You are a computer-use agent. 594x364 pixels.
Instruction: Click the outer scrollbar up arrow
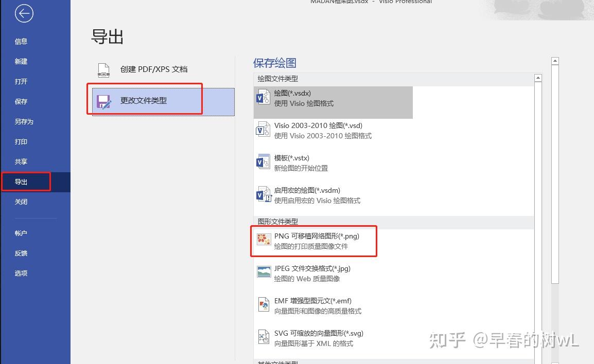[x=555, y=60]
